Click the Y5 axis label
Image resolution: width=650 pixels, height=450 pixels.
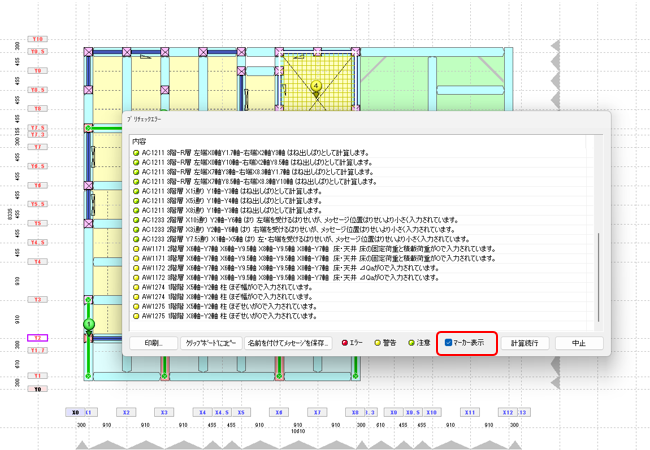click(x=38, y=223)
